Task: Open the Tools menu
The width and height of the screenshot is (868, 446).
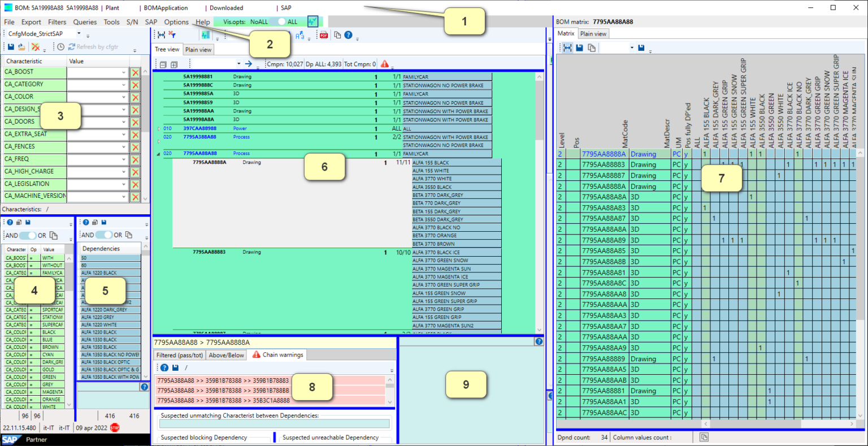Action: 111,22
